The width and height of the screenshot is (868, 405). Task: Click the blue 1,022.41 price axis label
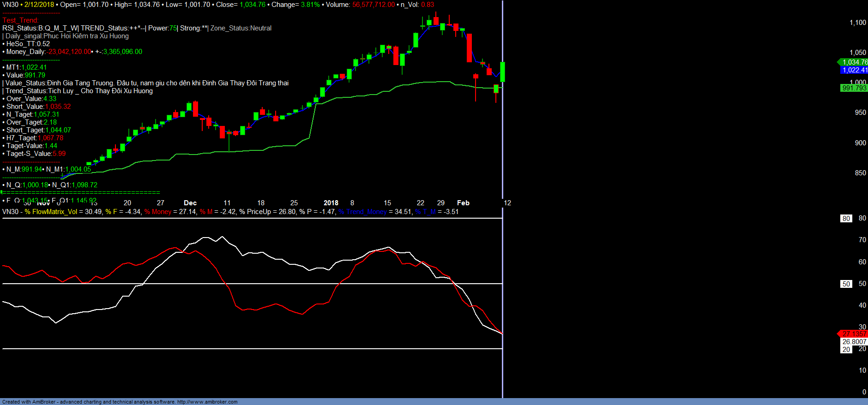(x=854, y=70)
